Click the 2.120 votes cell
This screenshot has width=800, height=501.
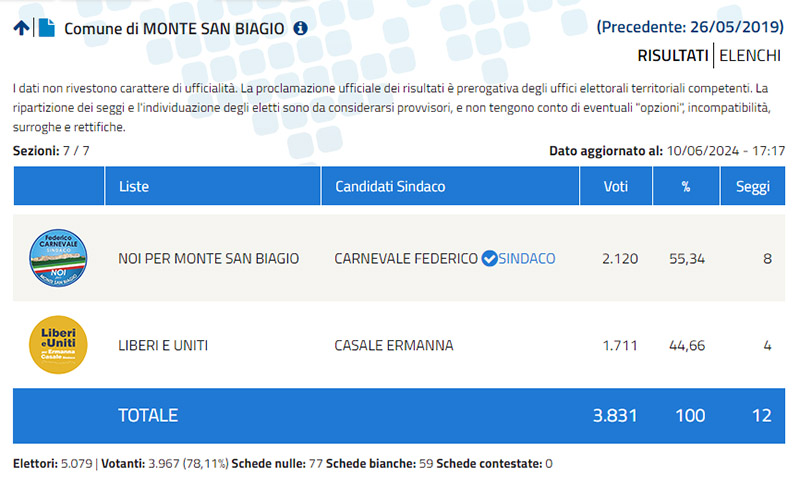(x=619, y=259)
